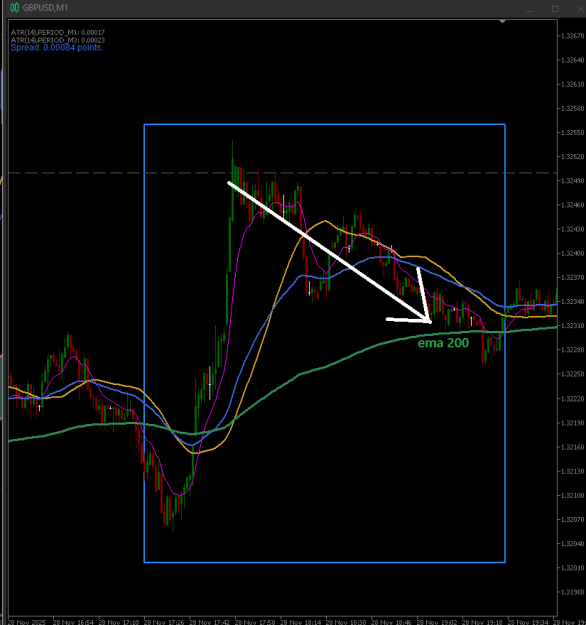Click the 1.32520 price on the scale
The image size is (586, 625).
572,157
